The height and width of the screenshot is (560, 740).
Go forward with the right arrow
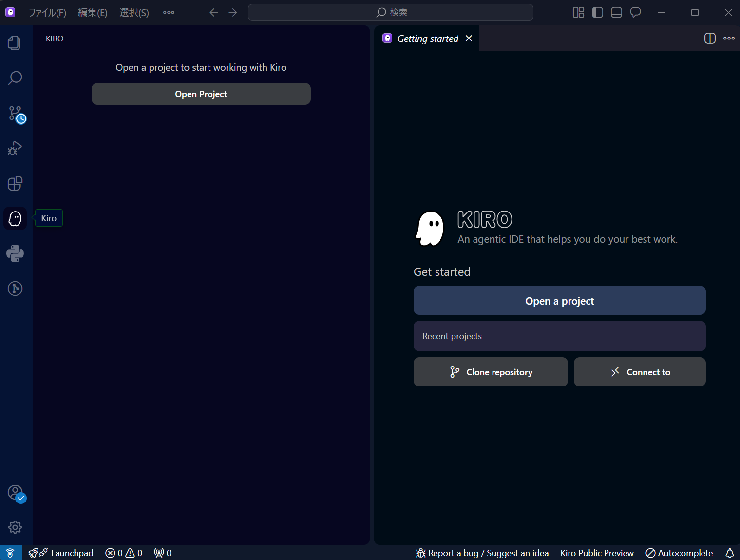click(233, 13)
